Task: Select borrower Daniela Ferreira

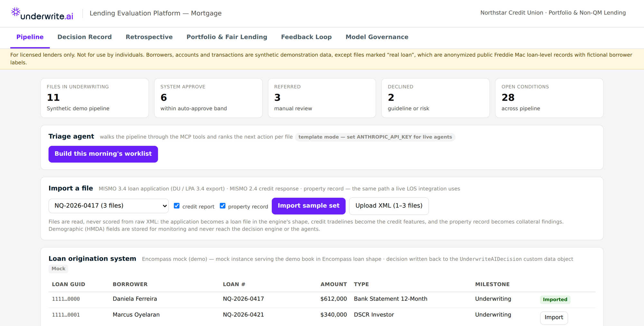Action: tap(135, 299)
